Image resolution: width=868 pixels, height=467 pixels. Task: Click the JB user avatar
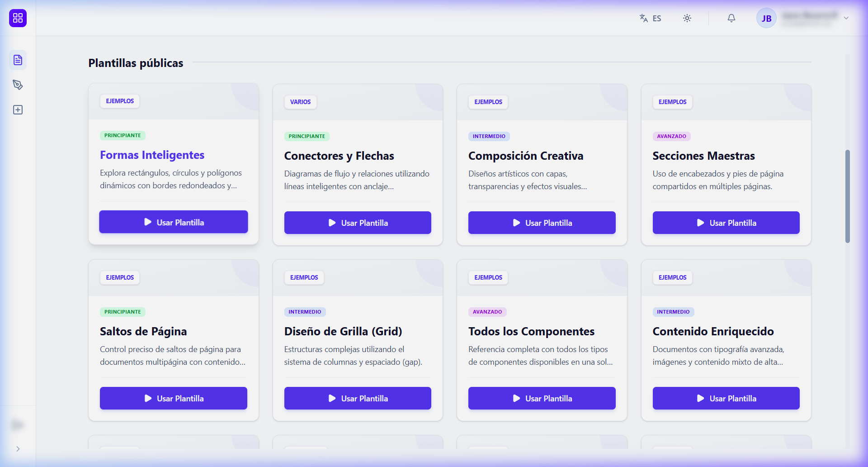pos(766,18)
